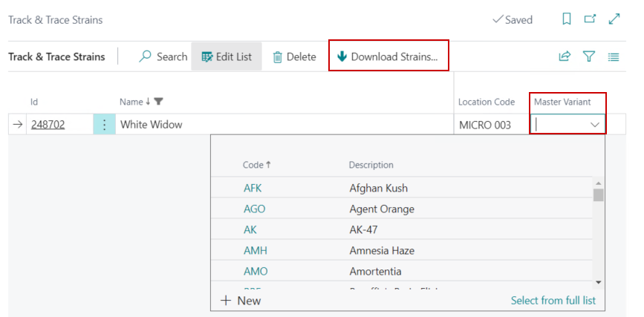Image resolution: width=644 pixels, height=317 pixels.
Task: Click the lookup list scrollbar down arrow
Action: coord(598,282)
